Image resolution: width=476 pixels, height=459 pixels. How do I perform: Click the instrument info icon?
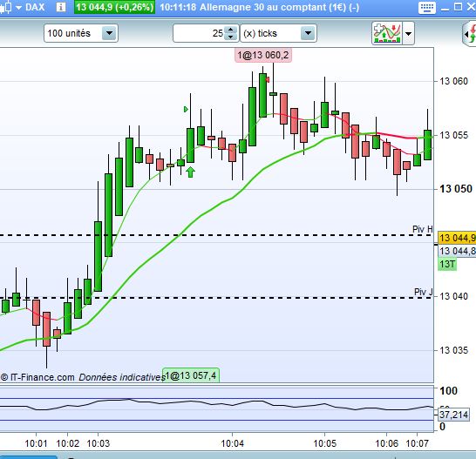pyautogui.click(x=61, y=7)
